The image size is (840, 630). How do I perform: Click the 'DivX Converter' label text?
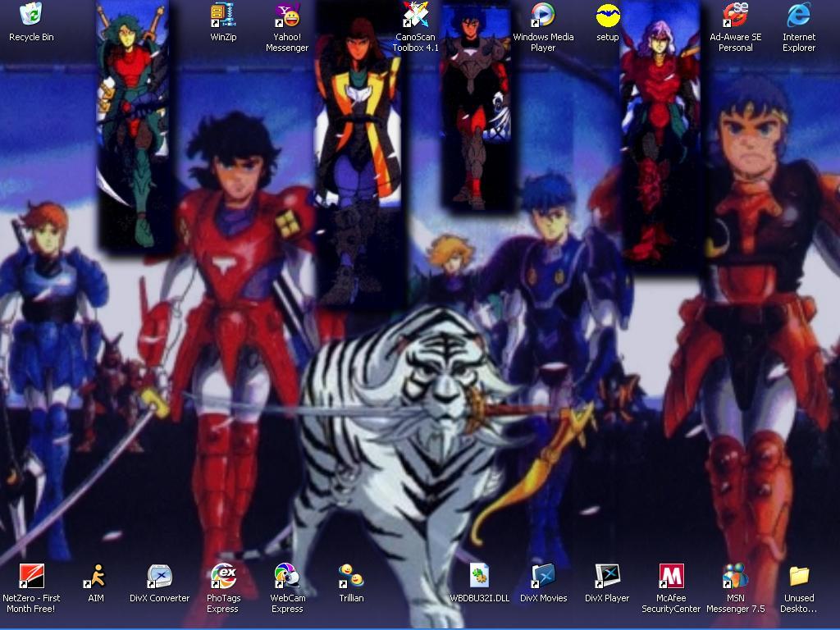159,598
